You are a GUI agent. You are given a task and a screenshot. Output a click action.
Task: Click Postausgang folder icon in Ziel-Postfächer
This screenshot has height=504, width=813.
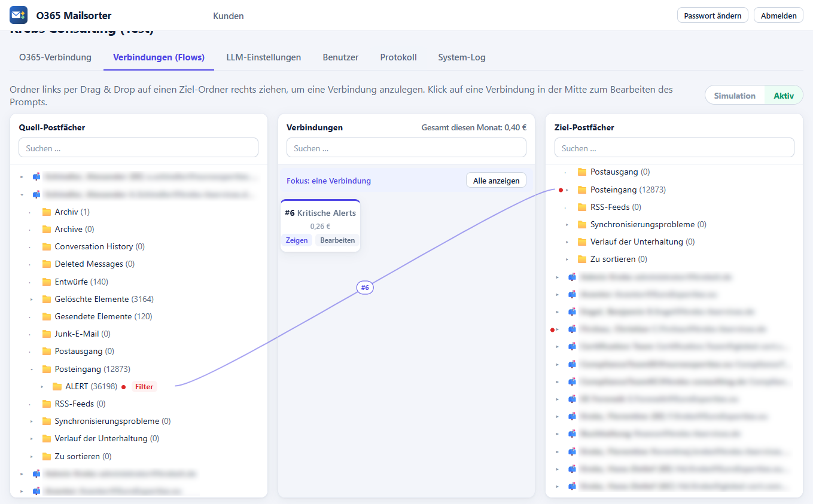[582, 172]
